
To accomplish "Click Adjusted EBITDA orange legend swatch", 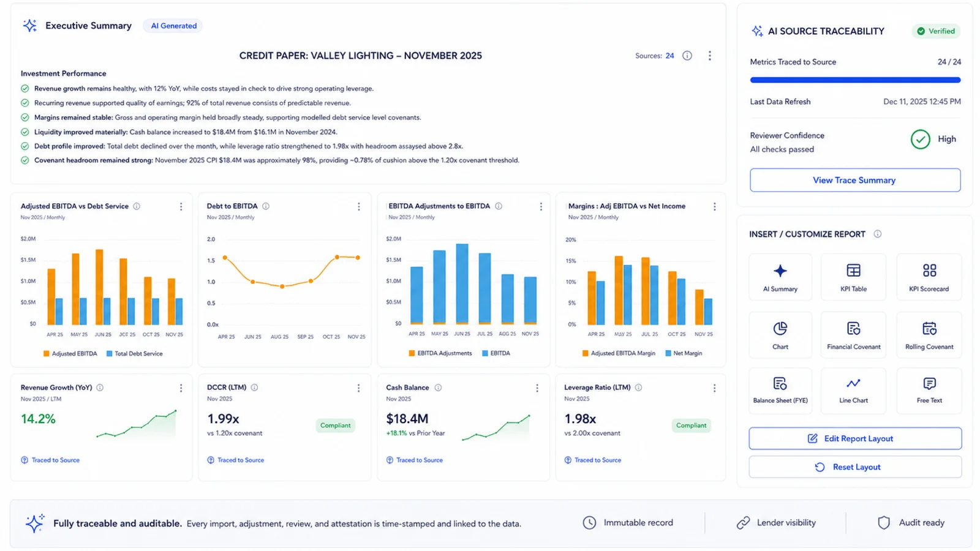I will [47, 354].
